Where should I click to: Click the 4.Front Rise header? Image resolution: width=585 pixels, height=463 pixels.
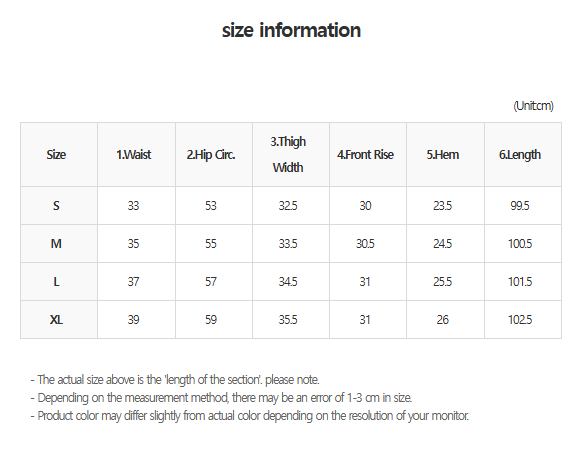[x=365, y=154]
